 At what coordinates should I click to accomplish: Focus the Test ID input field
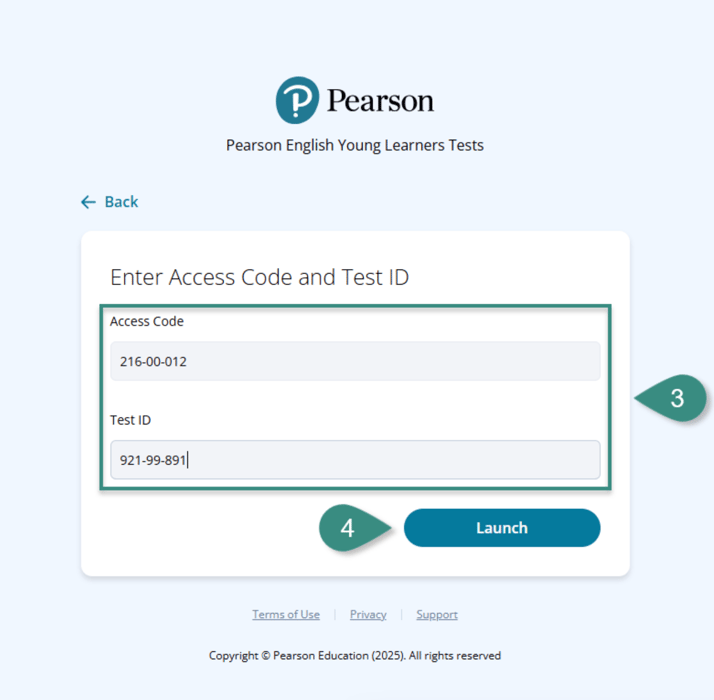[x=355, y=460]
